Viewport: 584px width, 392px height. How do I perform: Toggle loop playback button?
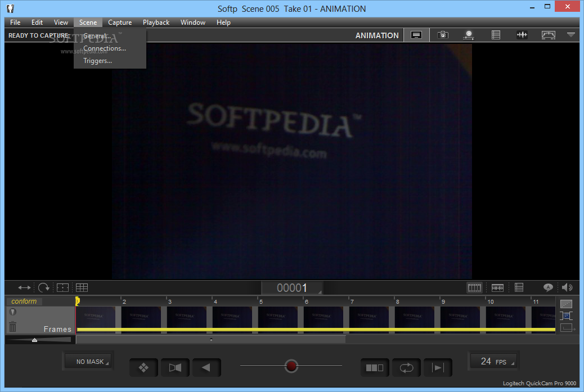point(406,368)
